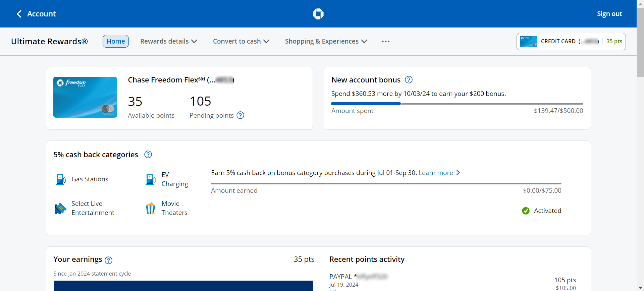Open the three-dot more options menu

[386, 41]
